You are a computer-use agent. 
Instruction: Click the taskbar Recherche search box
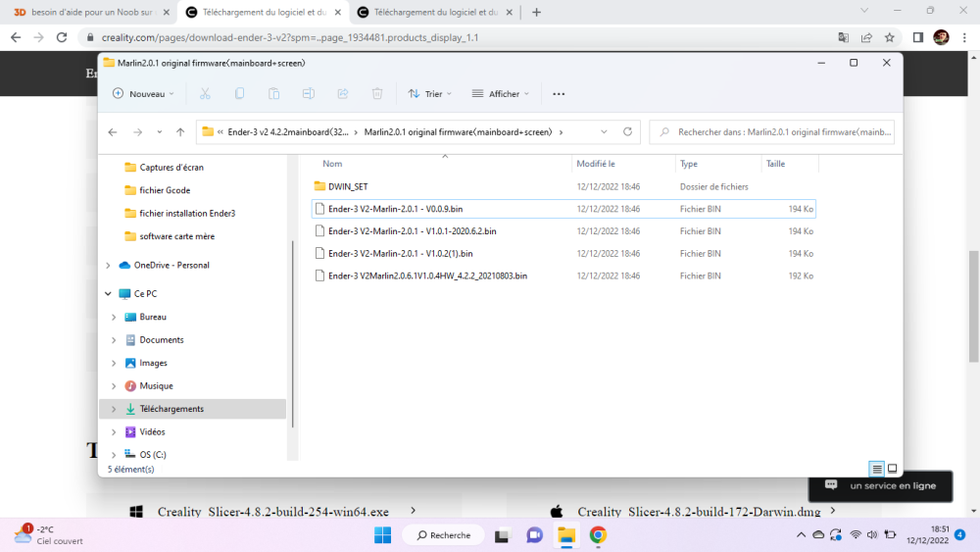point(444,535)
